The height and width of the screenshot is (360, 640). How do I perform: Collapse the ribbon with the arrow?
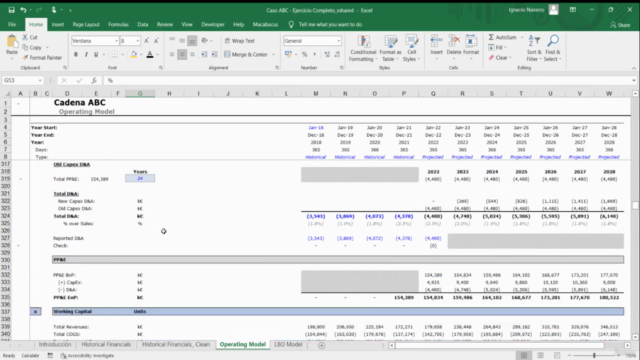(x=633, y=68)
